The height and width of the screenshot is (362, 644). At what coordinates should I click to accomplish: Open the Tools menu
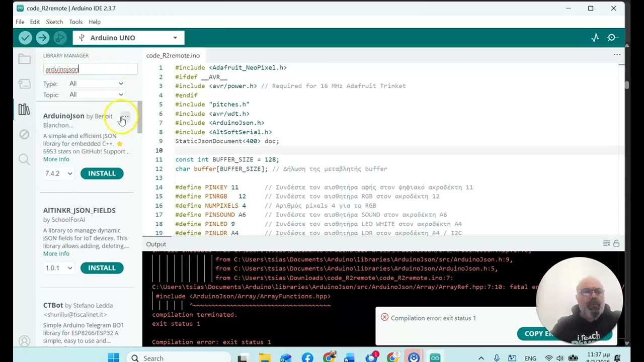point(76,22)
